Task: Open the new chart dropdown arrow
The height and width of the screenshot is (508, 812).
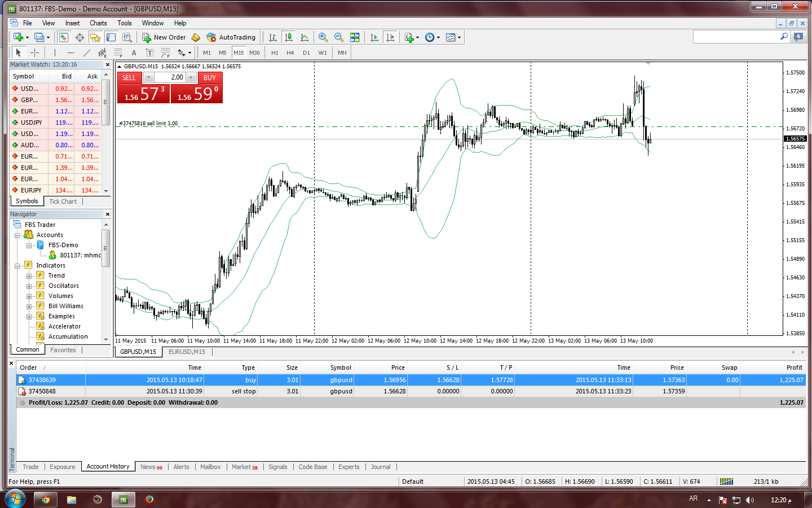Action: click(27, 38)
